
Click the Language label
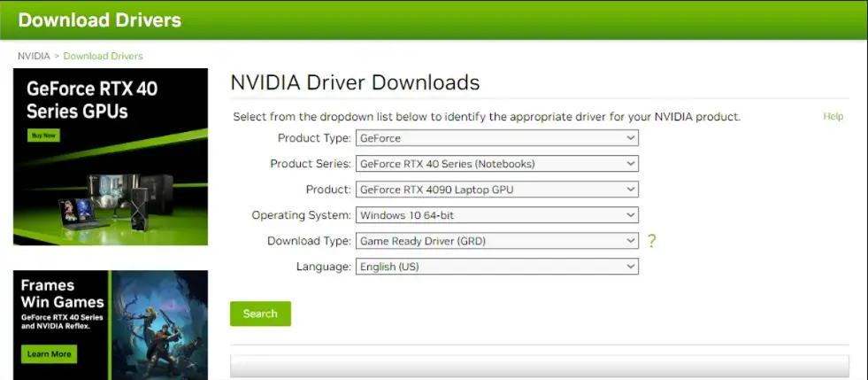324,267
